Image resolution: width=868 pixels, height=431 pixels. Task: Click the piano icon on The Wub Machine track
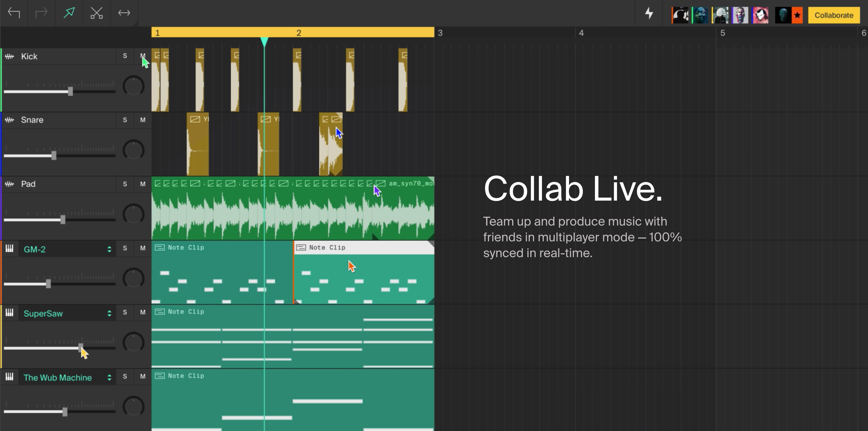pyautogui.click(x=9, y=377)
